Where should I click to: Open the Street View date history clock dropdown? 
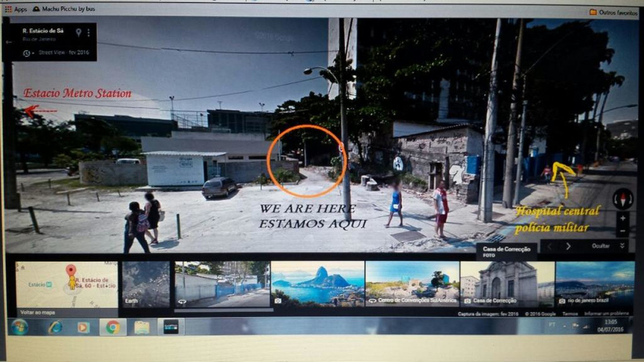pyautogui.click(x=28, y=53)
